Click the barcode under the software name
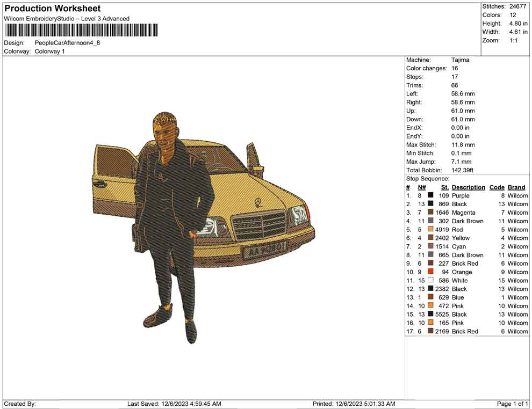The width and height of the screenshot is (532, 409). click(81, 31)
